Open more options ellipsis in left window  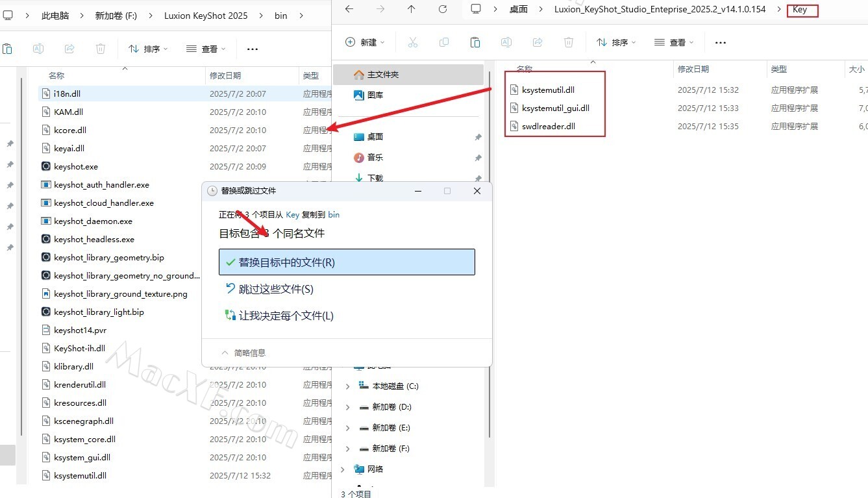tap(253, 49)
